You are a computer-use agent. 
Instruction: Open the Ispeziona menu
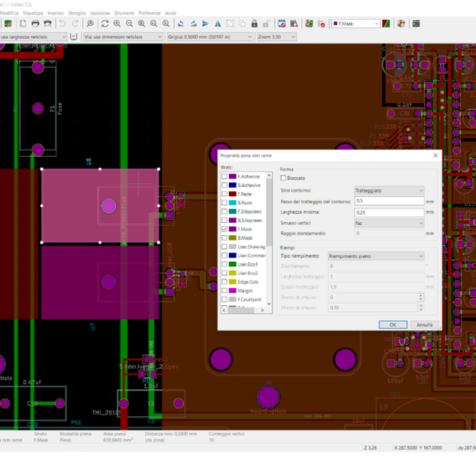tap(99, 13)
